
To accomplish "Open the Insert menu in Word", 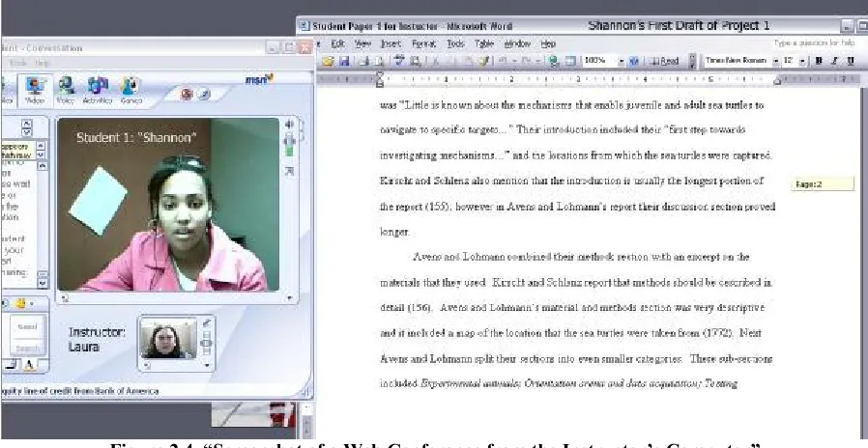I will tap(391, 43).
